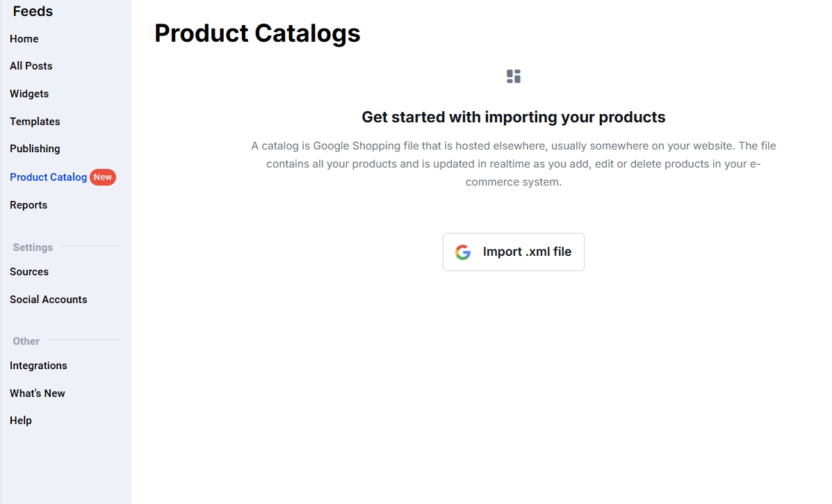Open the Integrations page
Screen dimensions: 832x504
tap(38, 366)
